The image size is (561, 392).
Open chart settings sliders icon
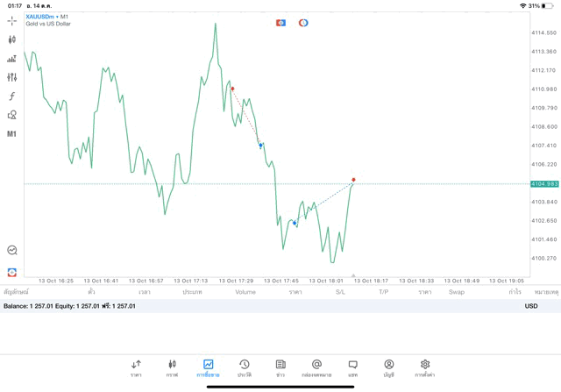tap(12, 77)
